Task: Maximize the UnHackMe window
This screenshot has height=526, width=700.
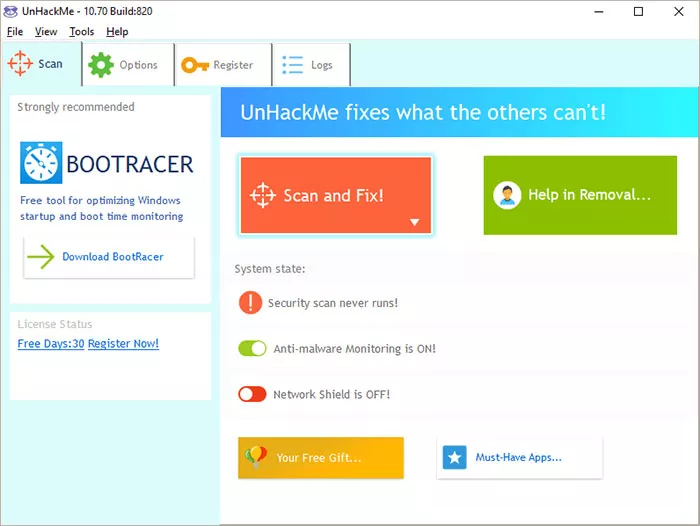Action: pyautogui.click(x=638, y=12)
